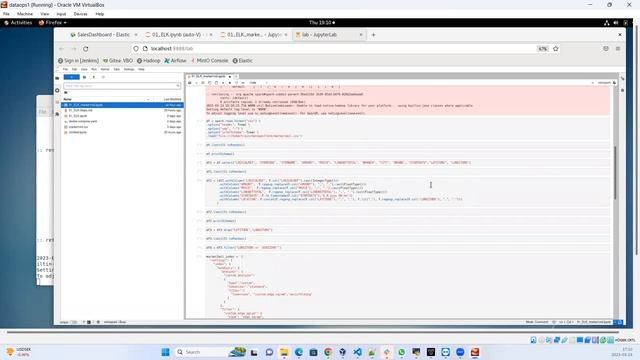Open a new Firefox tab

pyautogui.click(x=373, y=35)
